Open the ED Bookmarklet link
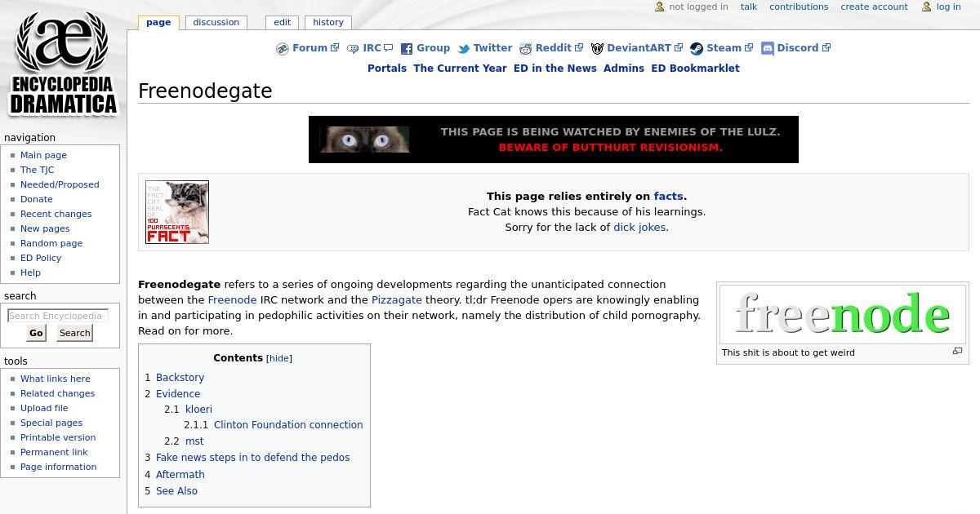 point(695,69)
